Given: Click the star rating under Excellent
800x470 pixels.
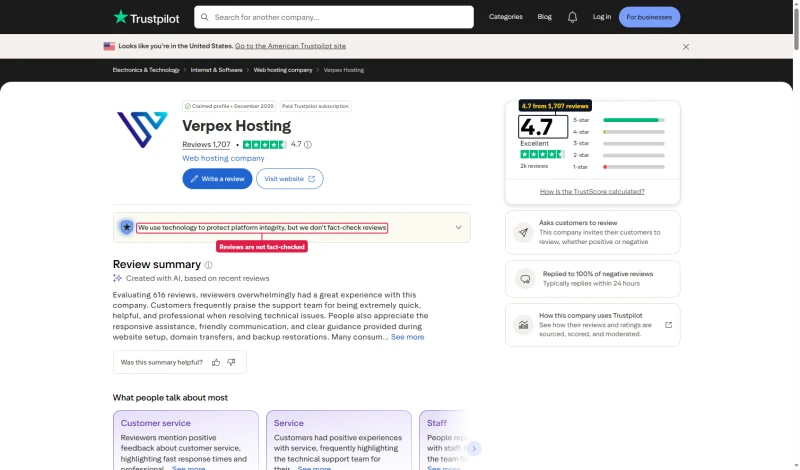Looking at the screenshot, I should click(x=542, y=154).
